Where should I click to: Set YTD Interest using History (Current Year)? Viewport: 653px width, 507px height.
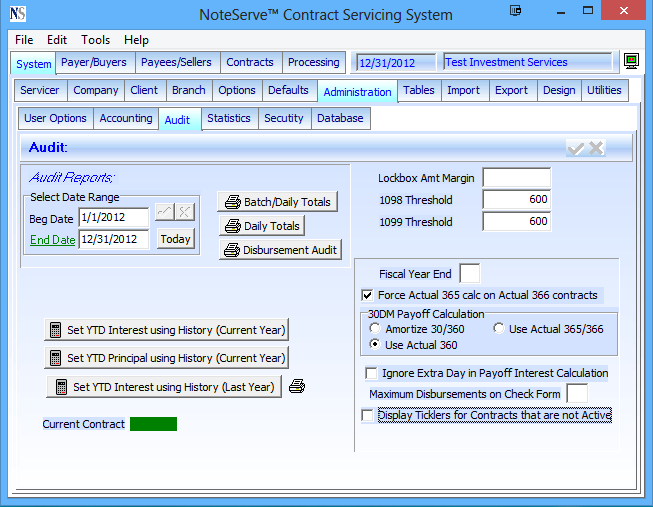click(x=167, y=330)
